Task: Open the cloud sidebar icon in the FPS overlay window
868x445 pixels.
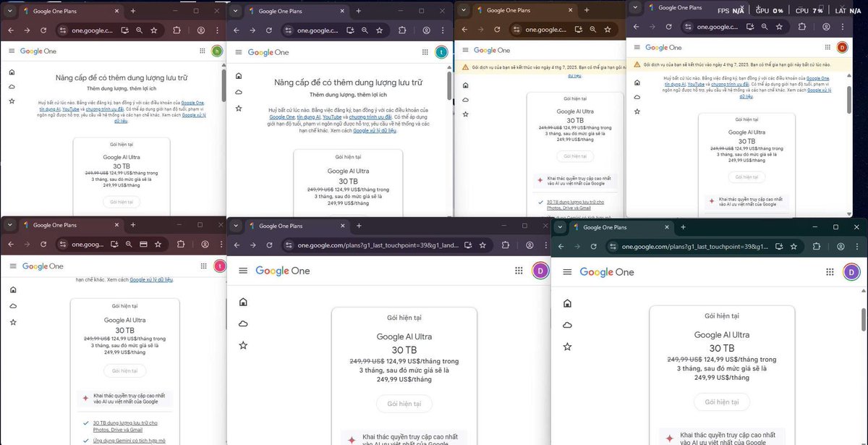Action: tap(637, 97)
